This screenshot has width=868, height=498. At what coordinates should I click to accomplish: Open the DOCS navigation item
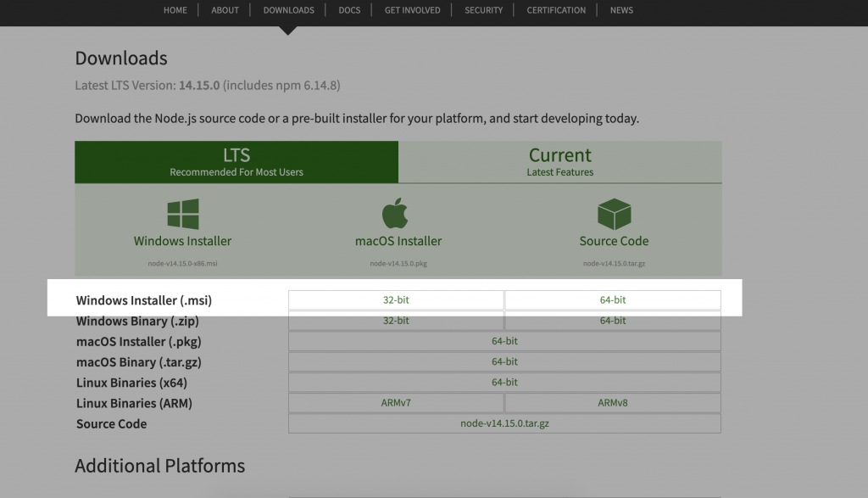coord(349,10)
